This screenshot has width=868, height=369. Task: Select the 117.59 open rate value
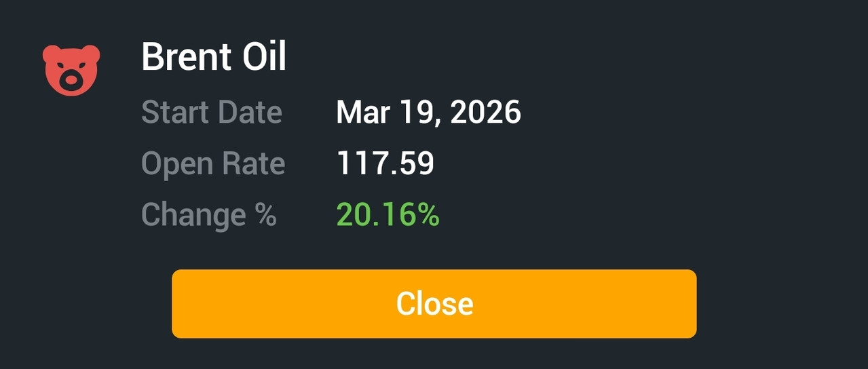[x=385, y=163]
